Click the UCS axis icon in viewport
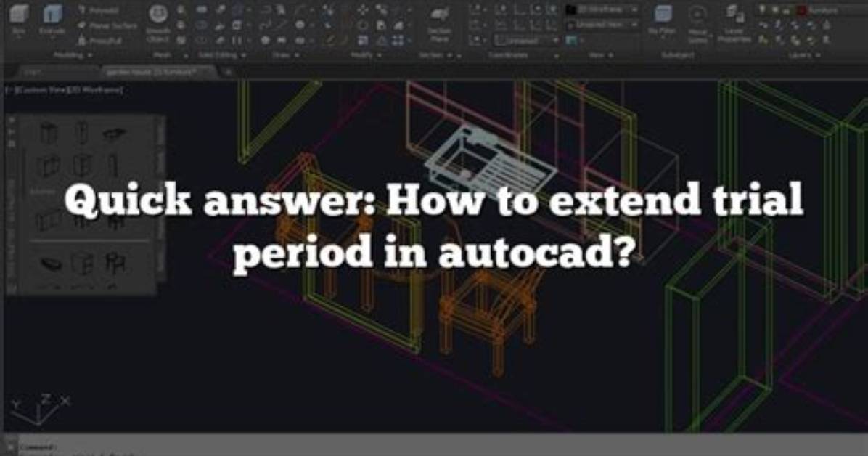Screen dimensions: 868x456 [x=40, y=410]
